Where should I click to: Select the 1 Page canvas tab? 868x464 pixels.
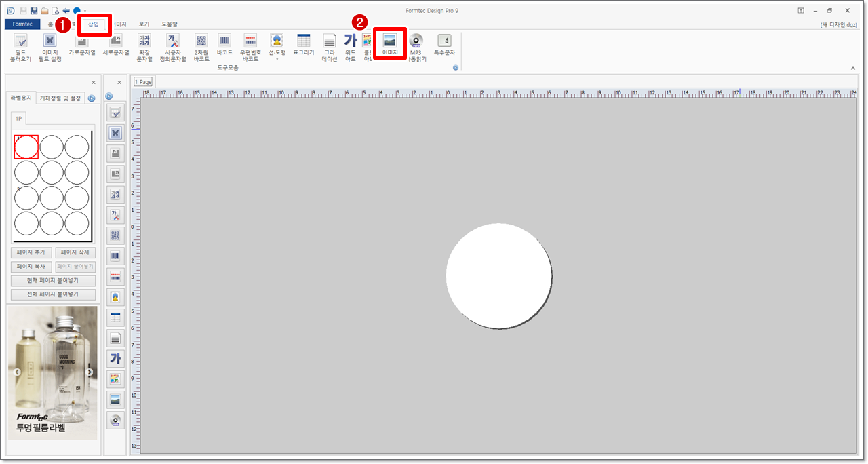tap(143, 82)
